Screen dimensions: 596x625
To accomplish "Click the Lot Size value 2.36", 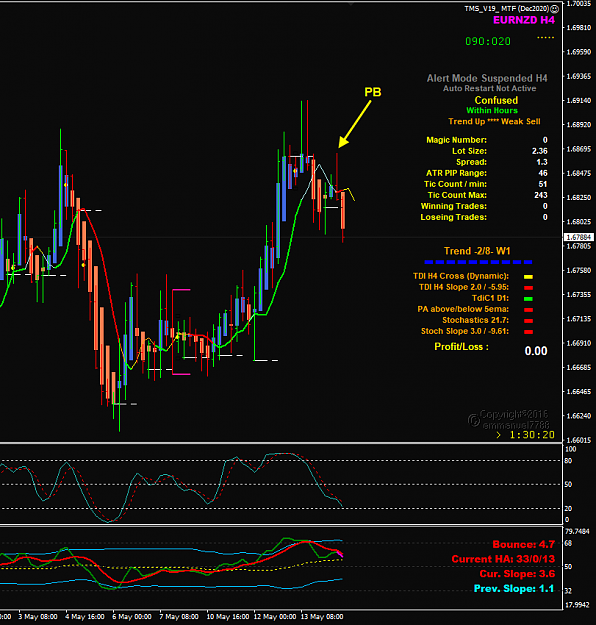I will 539,151.
